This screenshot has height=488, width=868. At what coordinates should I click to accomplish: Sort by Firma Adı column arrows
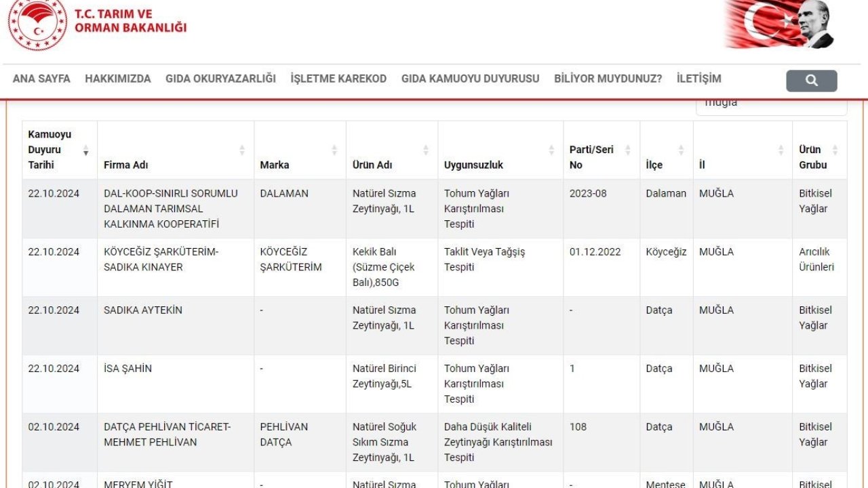pyautogui.click(x=242, y=150)
